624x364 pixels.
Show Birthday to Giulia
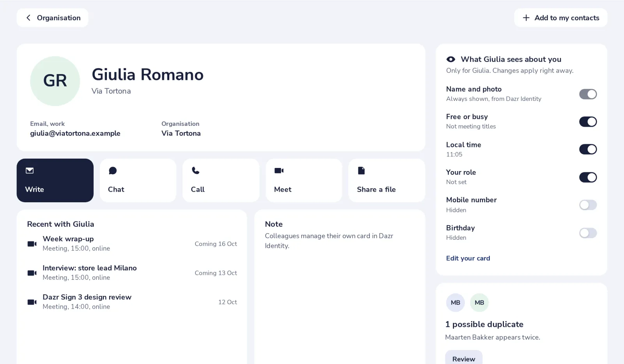(588, 233)
